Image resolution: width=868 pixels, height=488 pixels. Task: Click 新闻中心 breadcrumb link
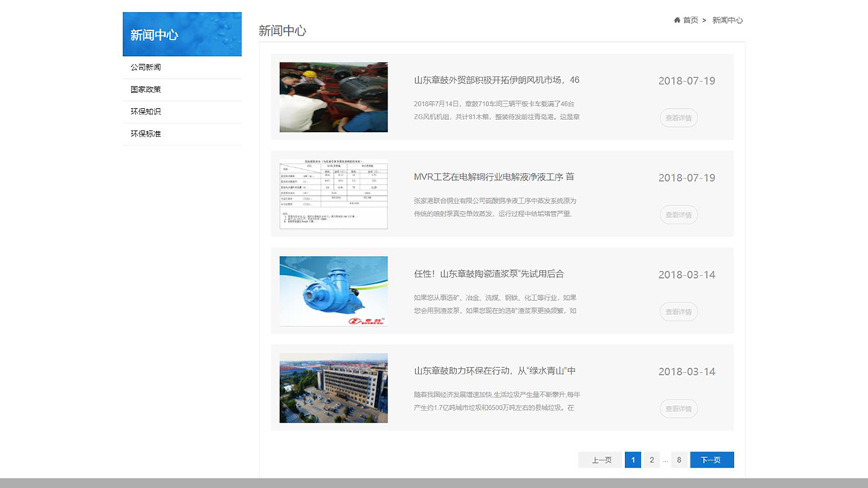tap(728, 20)
